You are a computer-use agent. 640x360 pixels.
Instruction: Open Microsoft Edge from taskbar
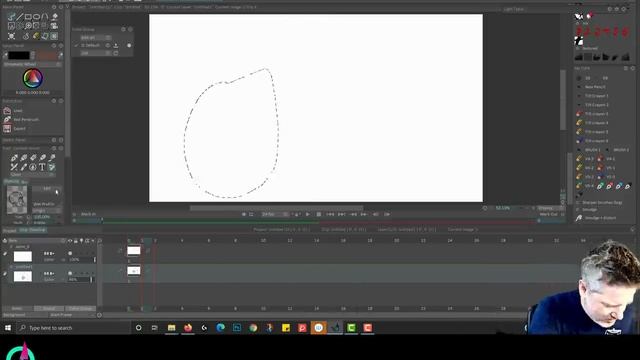(220, 328)
